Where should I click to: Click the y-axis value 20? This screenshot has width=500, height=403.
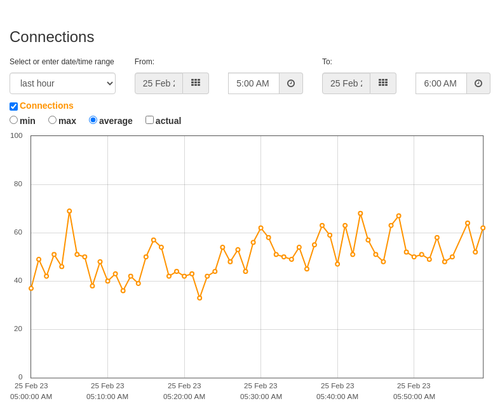tap(18, 329)
